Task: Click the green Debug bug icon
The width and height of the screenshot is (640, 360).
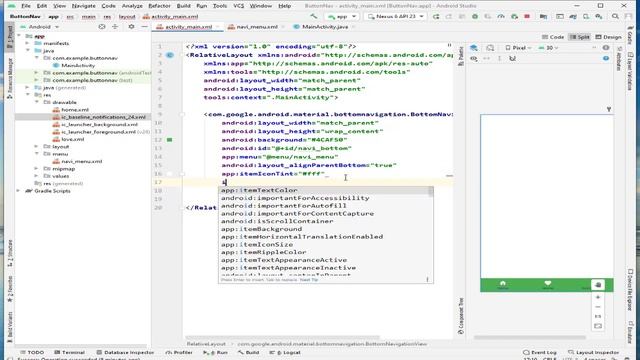Action: tap(475, 16)
